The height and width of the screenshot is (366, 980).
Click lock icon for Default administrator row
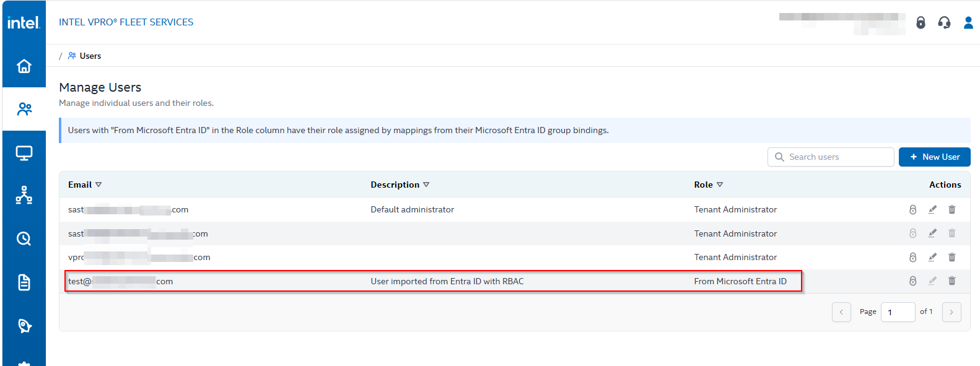[912, 209]
